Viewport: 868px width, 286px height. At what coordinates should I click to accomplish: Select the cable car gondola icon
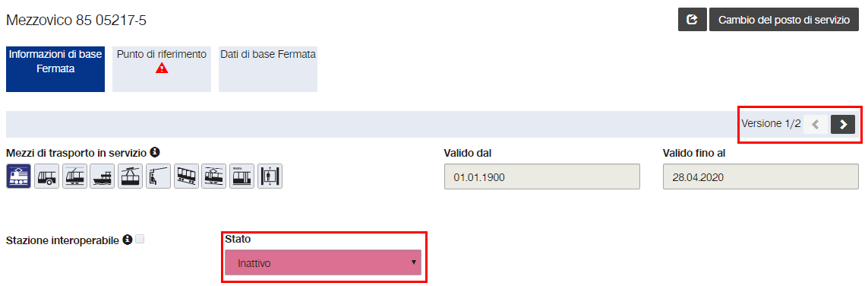tap(130, 176)
